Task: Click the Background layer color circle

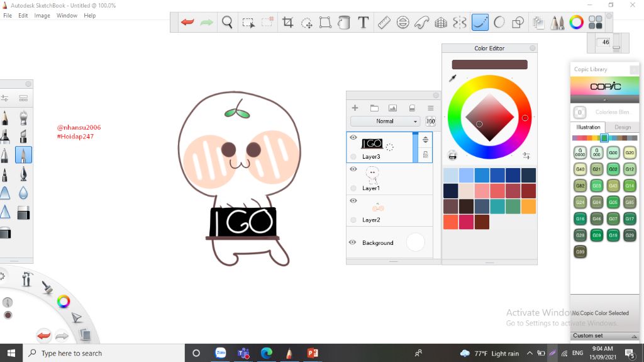Action: tap(415, 242)
